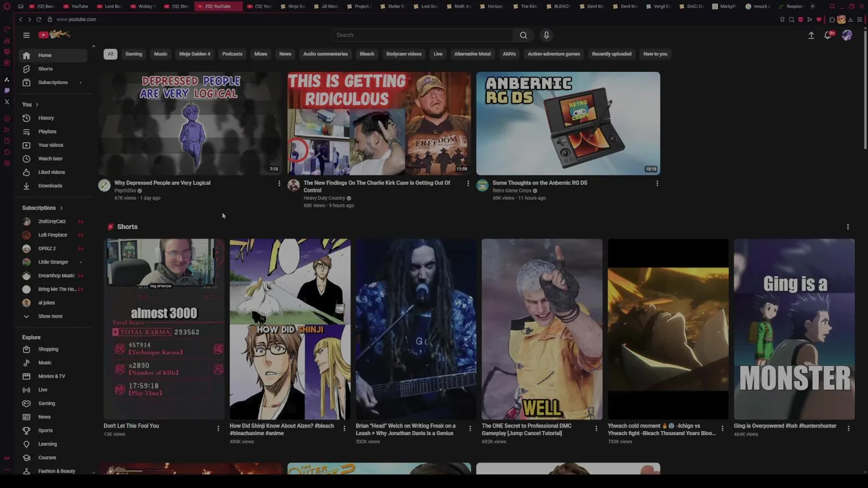868x488 pixels.
Task: Open the Home link in the sidebar
Action: (x=53, y=56)
